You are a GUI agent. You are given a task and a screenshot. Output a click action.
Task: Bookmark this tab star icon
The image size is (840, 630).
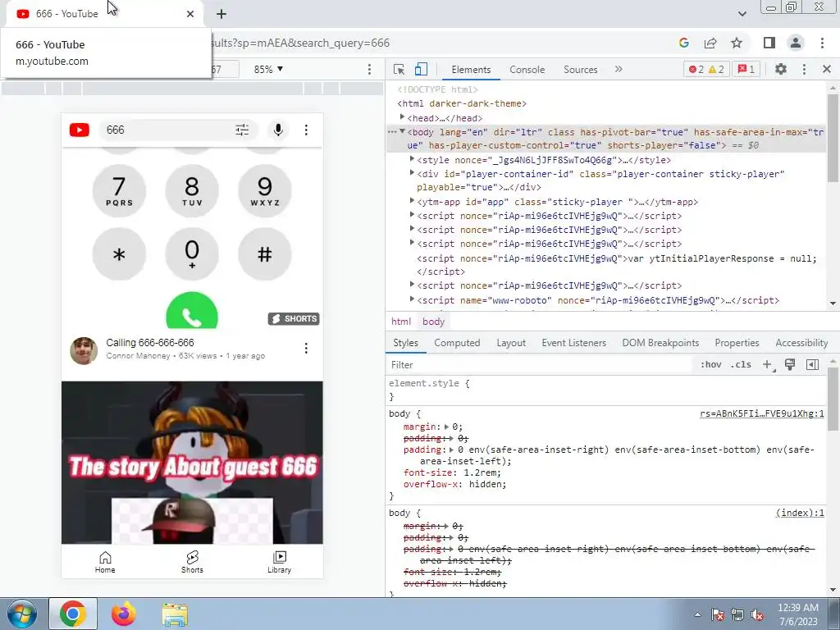point(737,43)
